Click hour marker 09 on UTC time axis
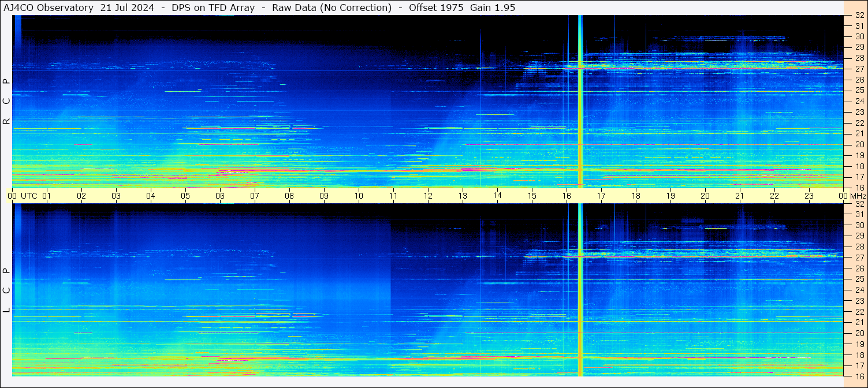Viewport: 868px width, 388px height. coord(324,196)
